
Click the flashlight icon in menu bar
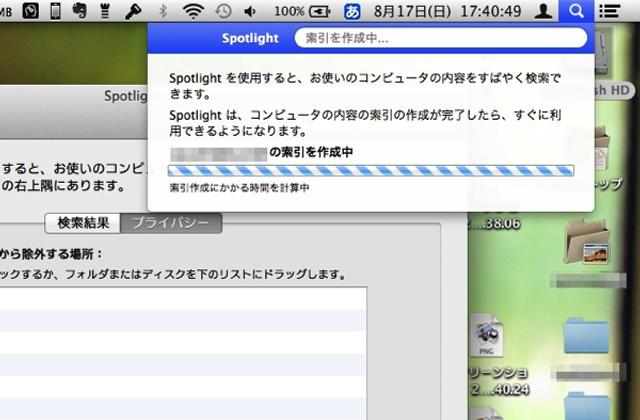(132, 12)
